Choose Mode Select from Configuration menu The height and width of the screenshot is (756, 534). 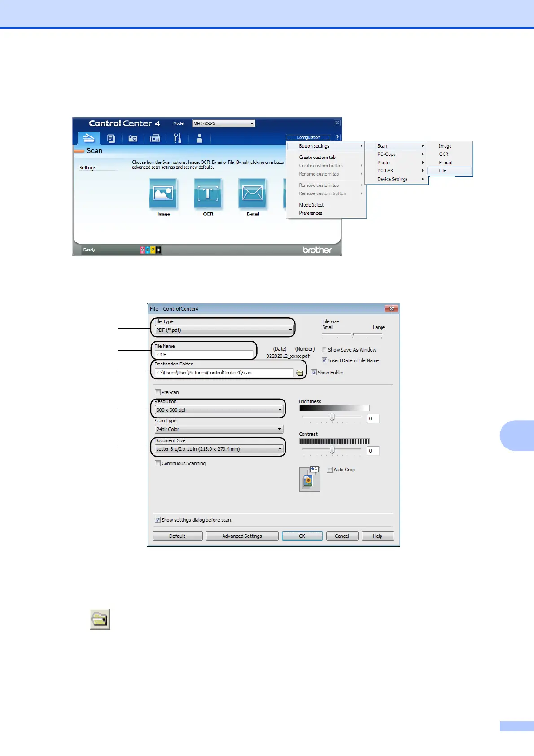[326, 205]
